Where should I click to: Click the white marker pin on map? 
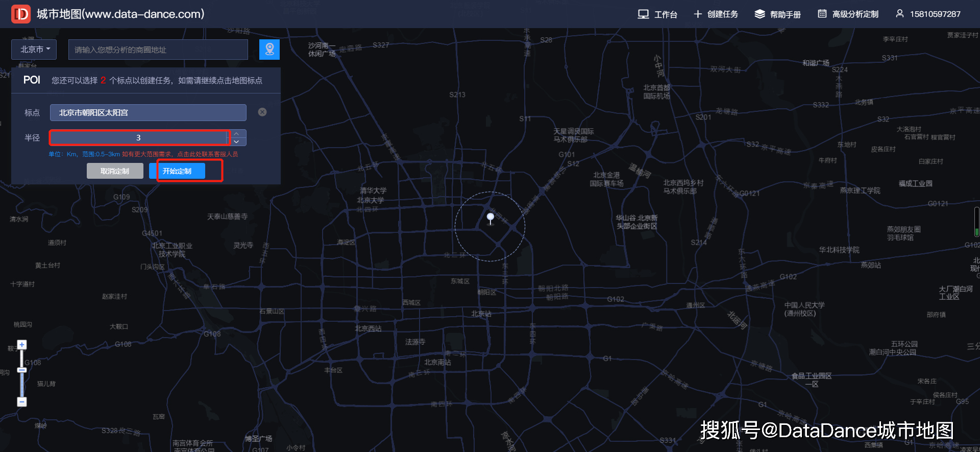(491, 218)
